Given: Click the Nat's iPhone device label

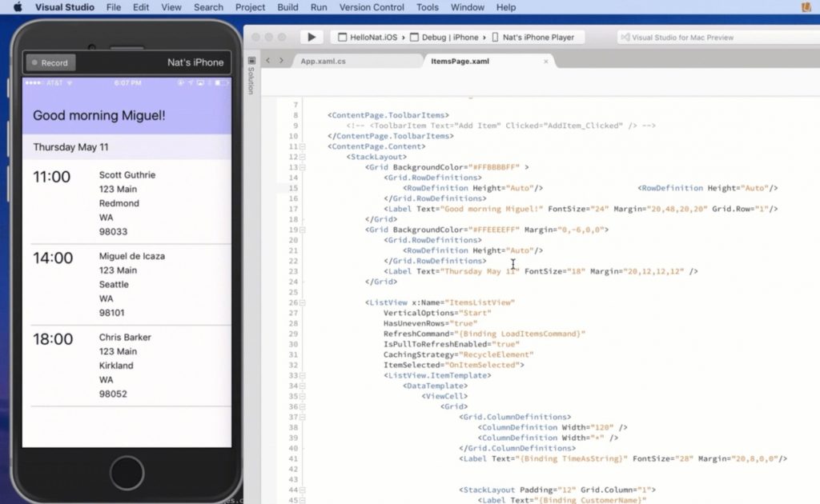Looking at the screenshot, I should click(195, 62).
